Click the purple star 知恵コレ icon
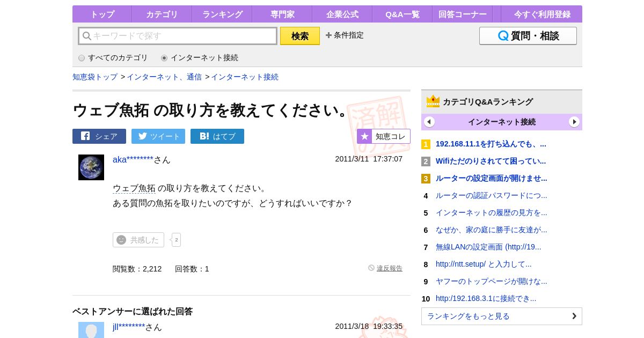The image size is (644, 338). 364,136
